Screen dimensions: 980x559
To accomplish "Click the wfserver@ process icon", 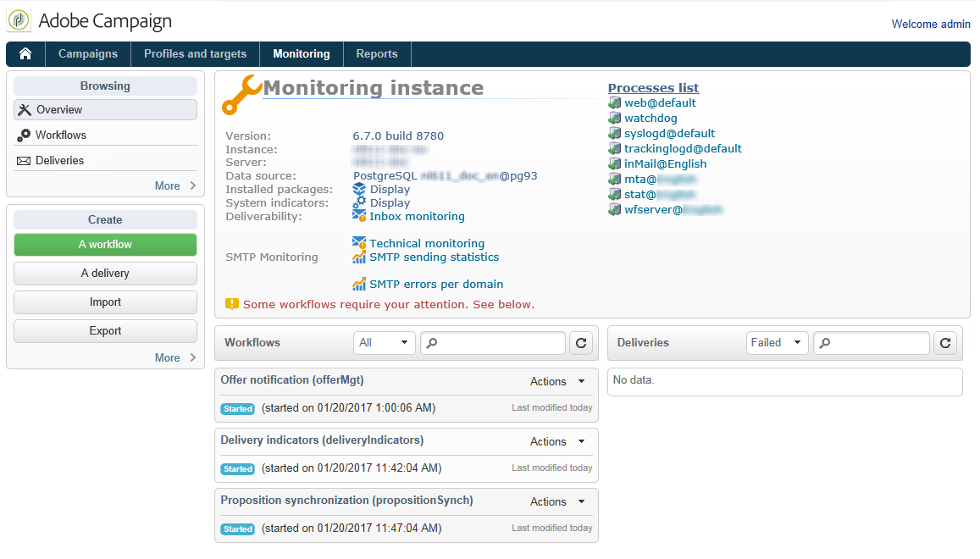I will point(614,209).
